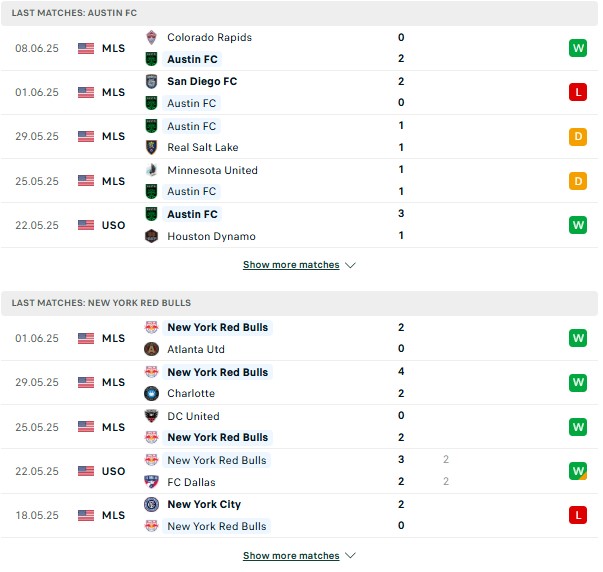Click the USO label in Austin FC section
The width and height of the screenshot is (603, 572).
tap(113, 225)
